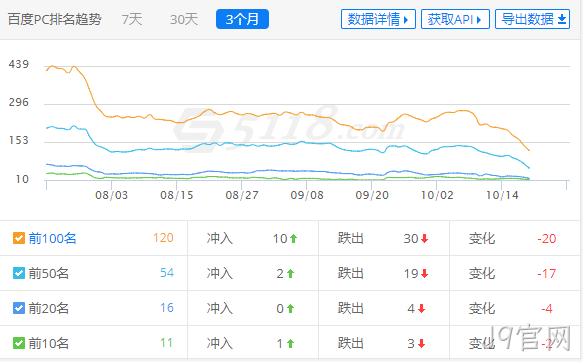Click the 08/15 date label on chart axis

click(177, 195)
